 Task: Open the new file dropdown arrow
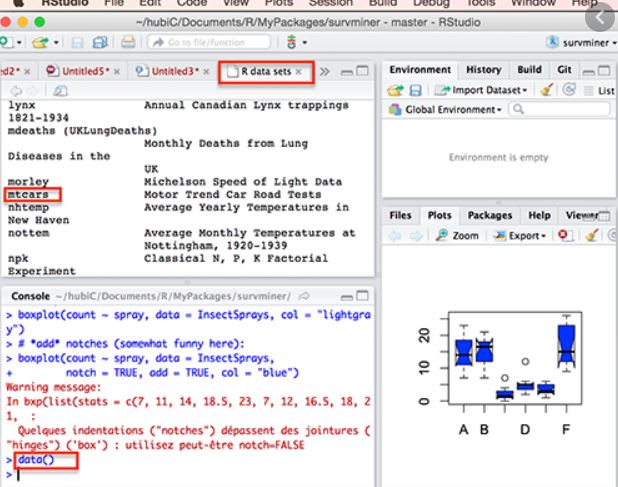pos(19,42)
